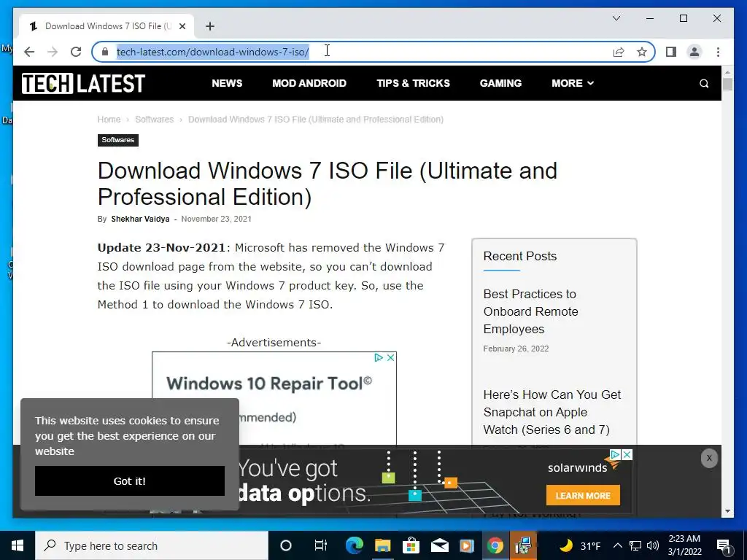747x560 pixels.
Task: Open Microsoft Store from the taskbar
Action: click(x=411, y=545)
